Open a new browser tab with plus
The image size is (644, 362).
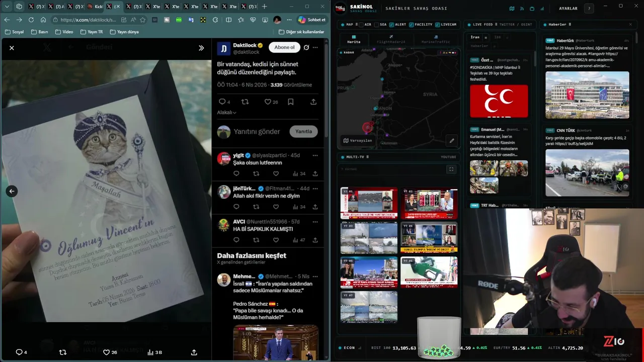(265, 7)
